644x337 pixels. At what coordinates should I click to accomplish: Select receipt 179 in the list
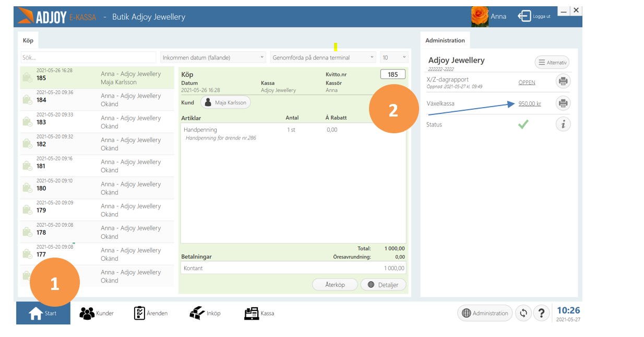point(97,210)
